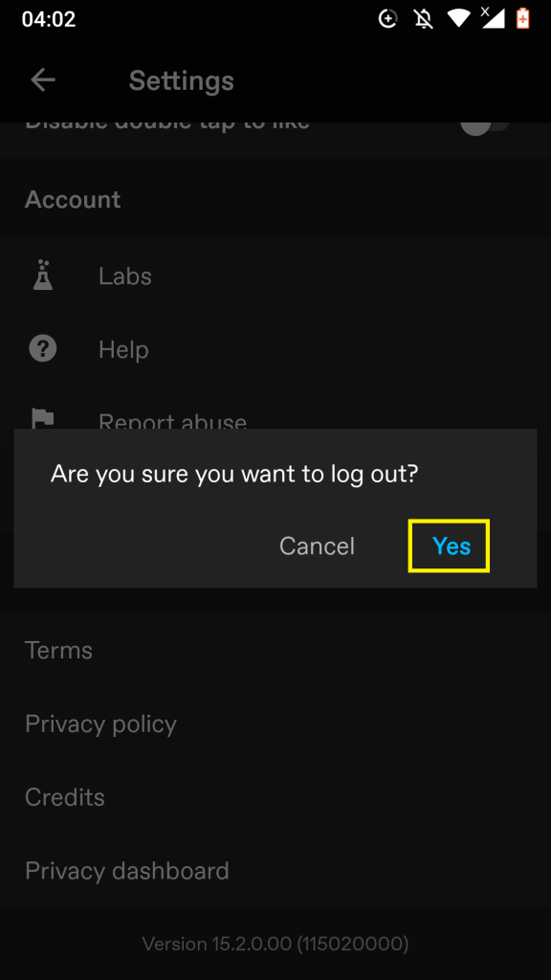Tap the Report abuse flag icon
Image resolution: width=551 pixels, height=980 pixels.
(42, 418)
